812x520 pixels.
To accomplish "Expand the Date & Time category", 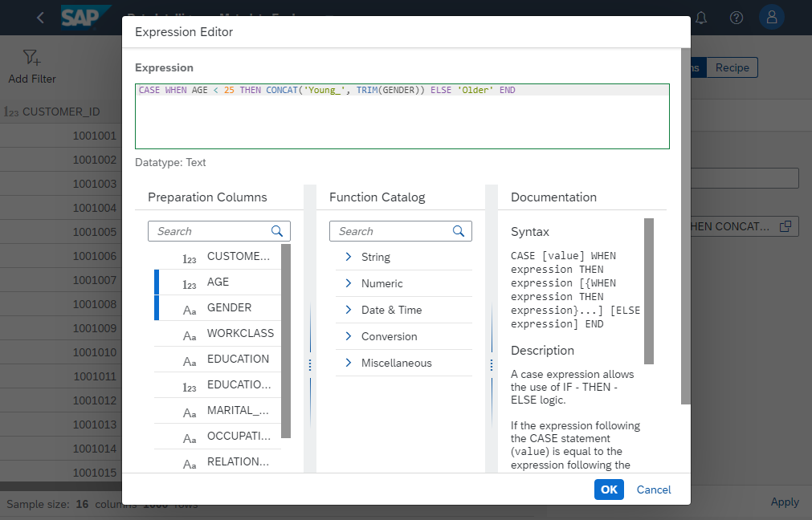I will (x=349, y=310).
